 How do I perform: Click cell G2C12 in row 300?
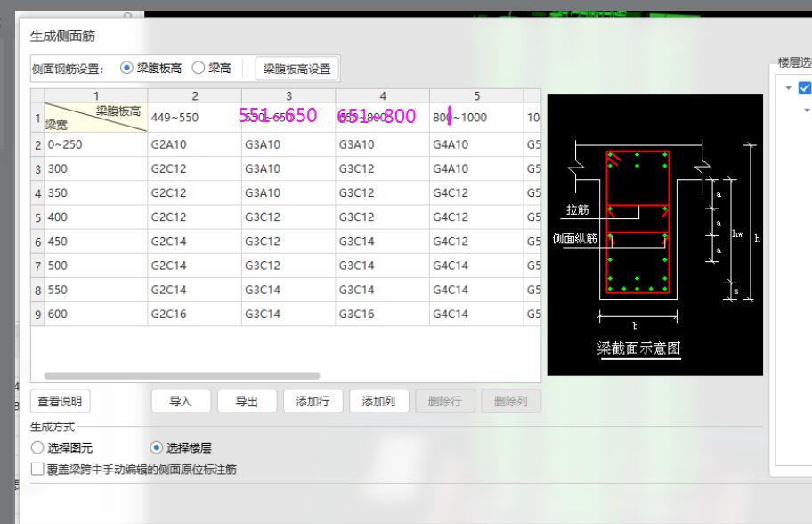(x=195, y=169)
